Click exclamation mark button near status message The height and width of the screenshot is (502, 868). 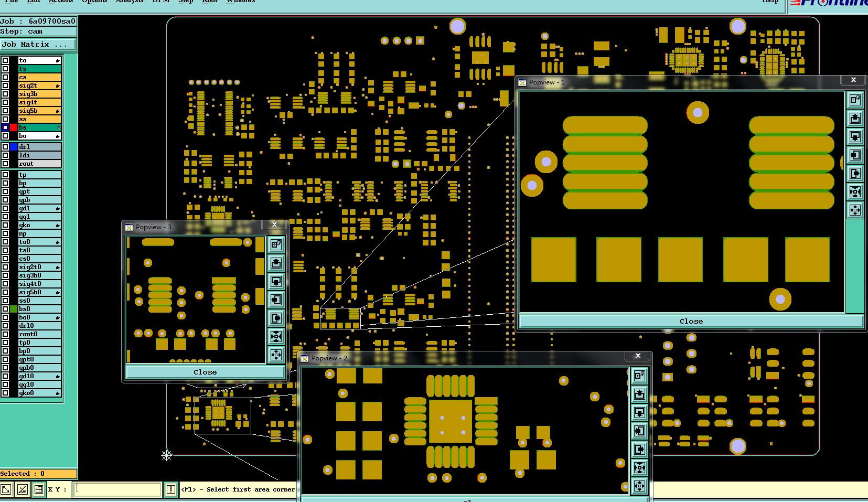point(170,489)
